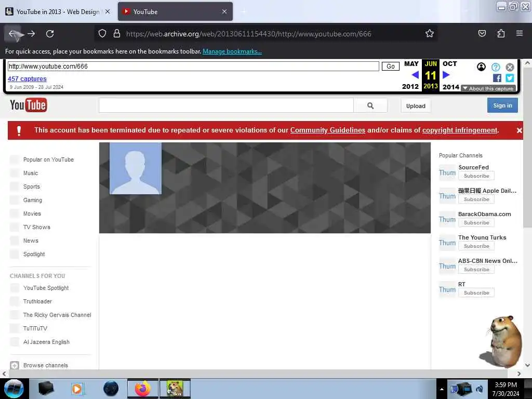The width and height of the screenshot is (532, 399).
Task: Open Firefox from the taskbar
Action: pos(143,389)
